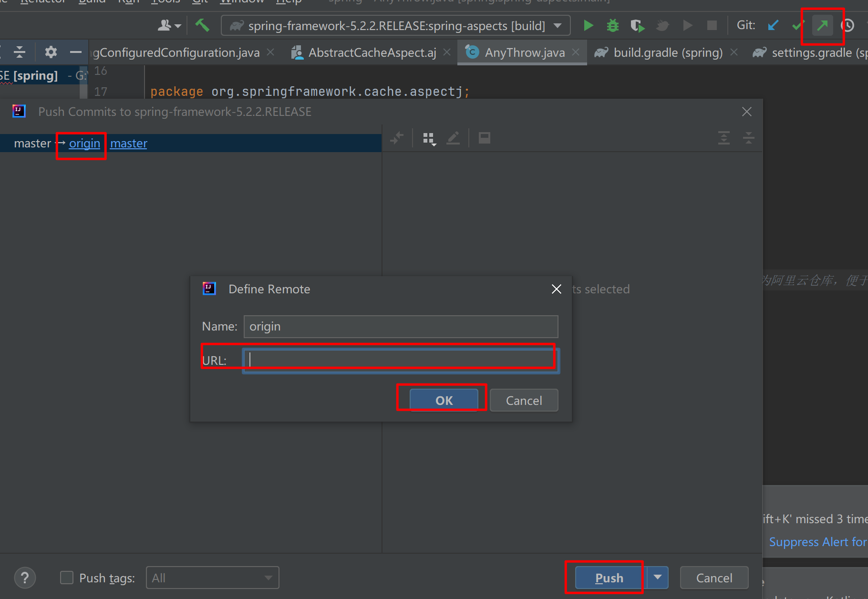Close the Push Commits dialog
Viewport: 868px width, 599px height.
point(747,112)
